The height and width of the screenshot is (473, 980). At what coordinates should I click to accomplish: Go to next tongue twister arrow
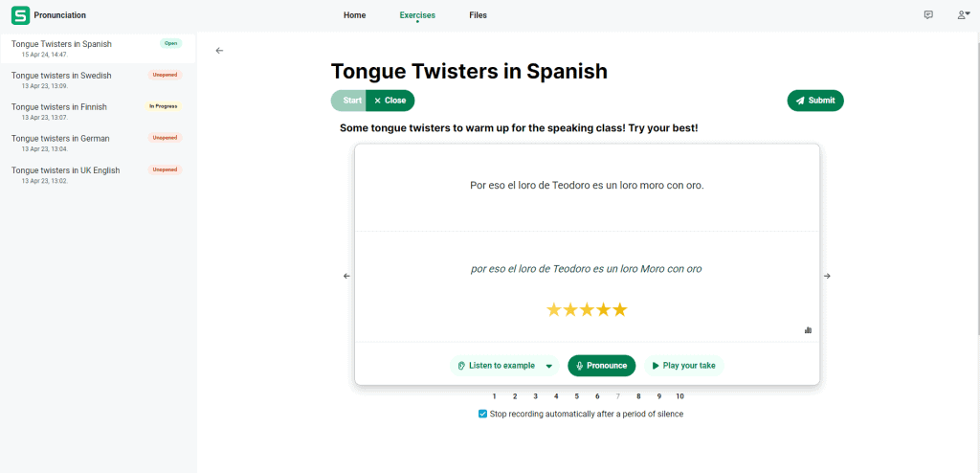point(827,276)
